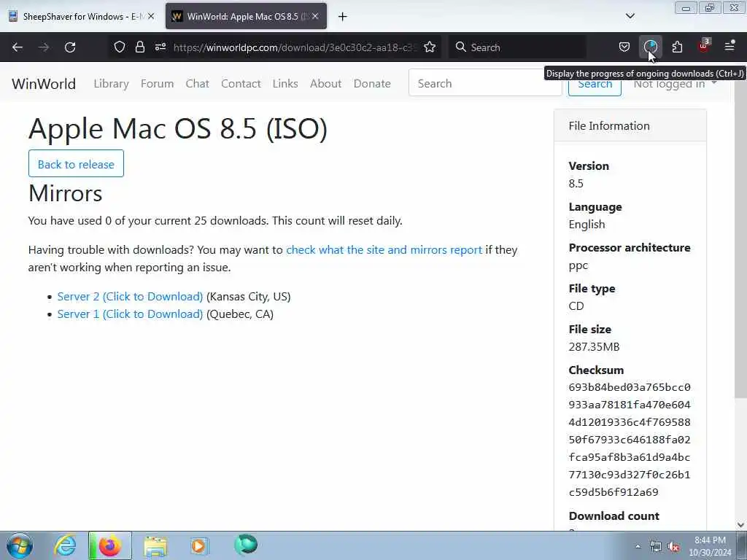Screen dimensions: 747x560
Task: Open Windows Explorer from taskbar
Action: click(x=155, y=546)
